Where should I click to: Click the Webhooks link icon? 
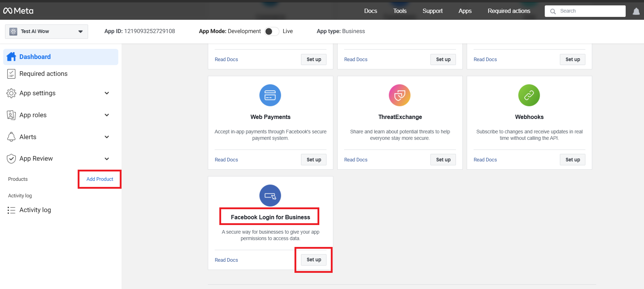tap(529, 95)
